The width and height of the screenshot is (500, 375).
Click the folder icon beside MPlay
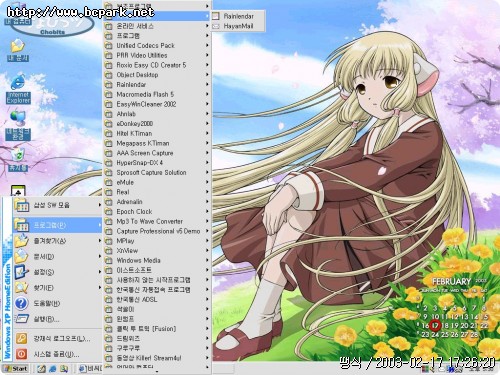(x=109, y=241)
